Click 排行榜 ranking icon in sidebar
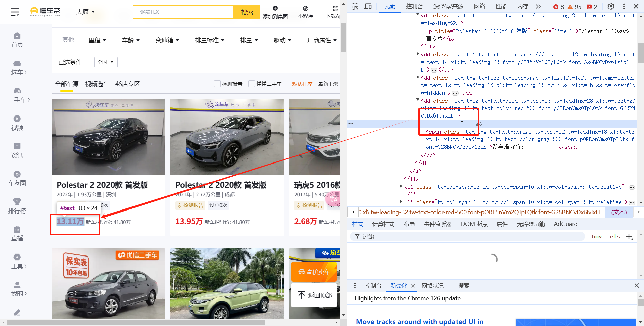The width and height of the screenshot is (644, 326). 17,202
